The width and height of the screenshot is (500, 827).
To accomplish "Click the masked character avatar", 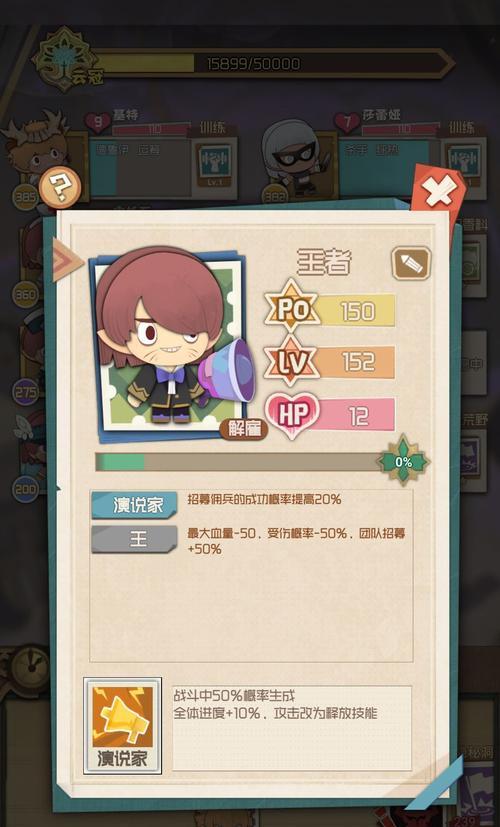I will click(x=295, y=157).
